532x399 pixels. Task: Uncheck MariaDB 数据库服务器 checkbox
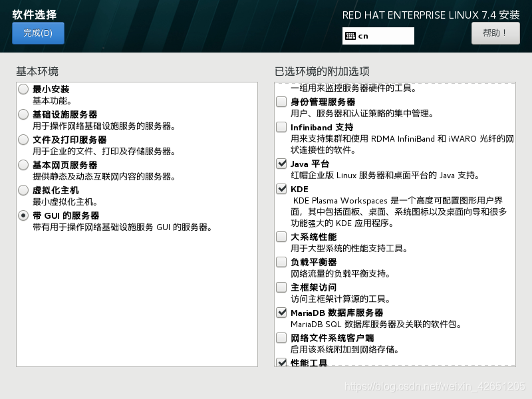coord(281,313)
